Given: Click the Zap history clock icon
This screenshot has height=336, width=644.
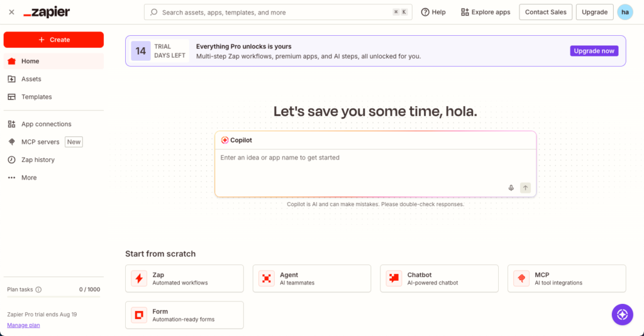Looking at the screenshot, I should (x=11, y=160).
